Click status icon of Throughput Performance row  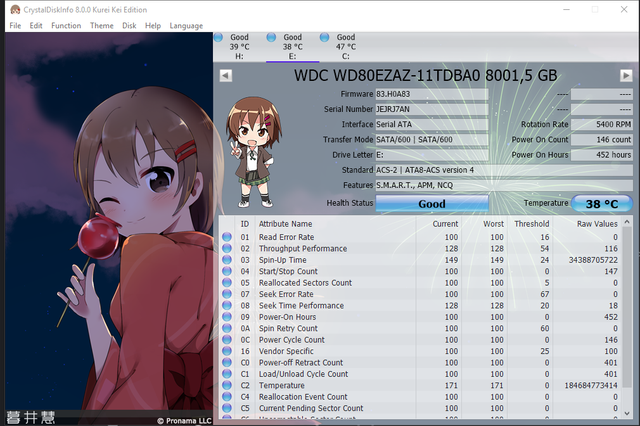[x=227, y=248]
